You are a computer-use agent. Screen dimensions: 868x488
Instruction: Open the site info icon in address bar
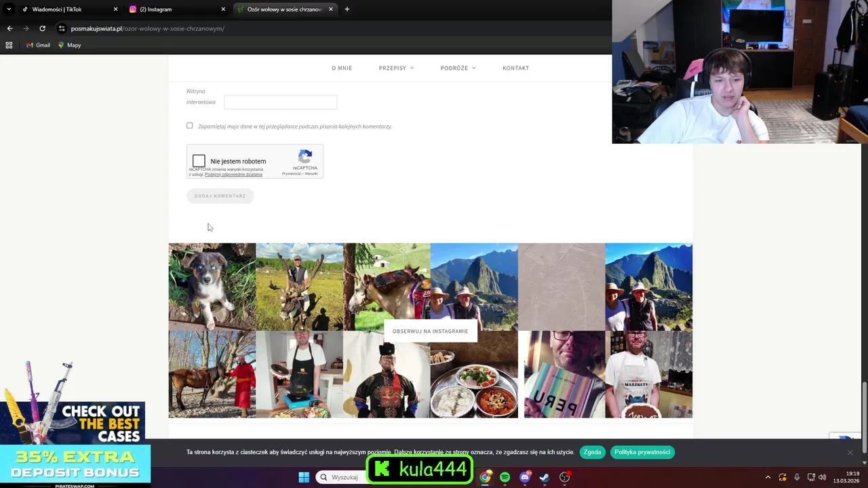coord(62,28)
